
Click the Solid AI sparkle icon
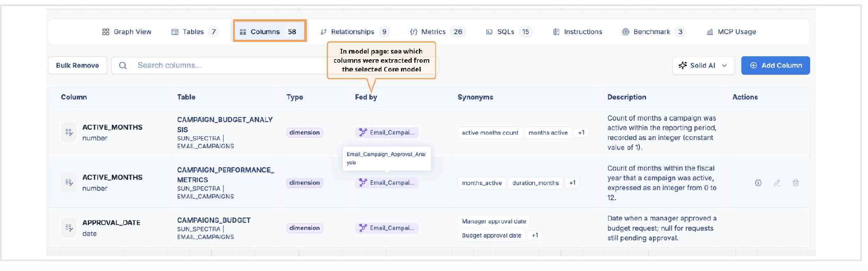[682, 65]
